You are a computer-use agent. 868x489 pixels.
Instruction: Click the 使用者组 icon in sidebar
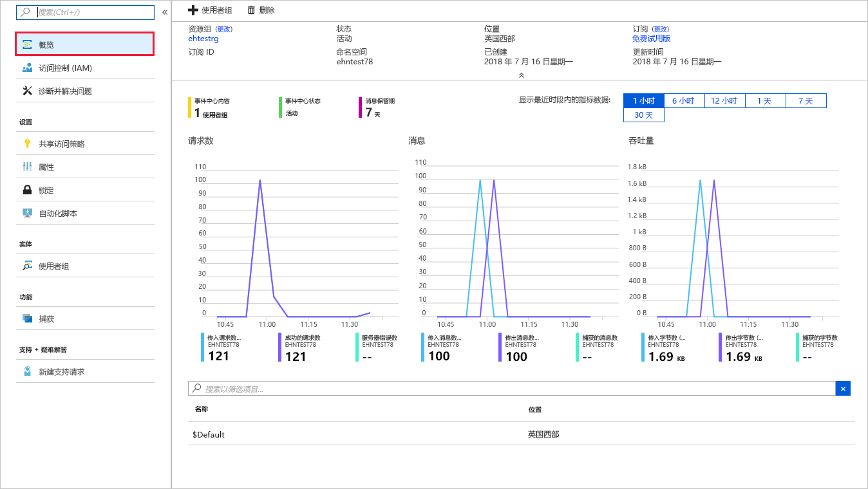pos(27,266)
